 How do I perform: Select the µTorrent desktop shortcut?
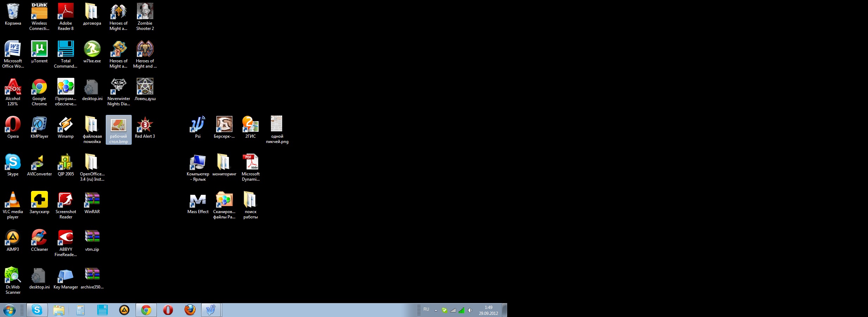click(39, 52)
